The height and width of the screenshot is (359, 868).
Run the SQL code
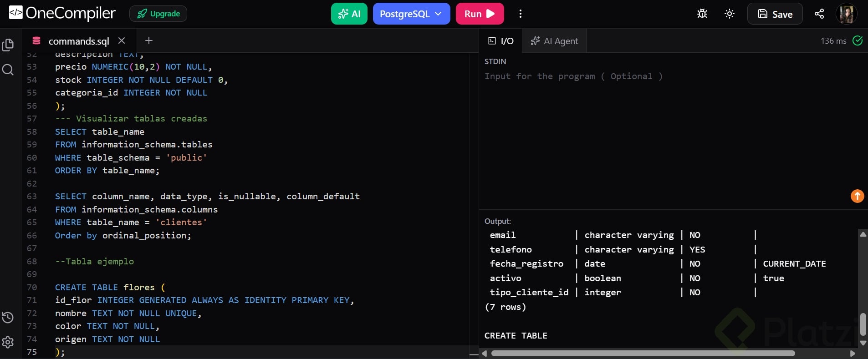click(x=480, y=14)
